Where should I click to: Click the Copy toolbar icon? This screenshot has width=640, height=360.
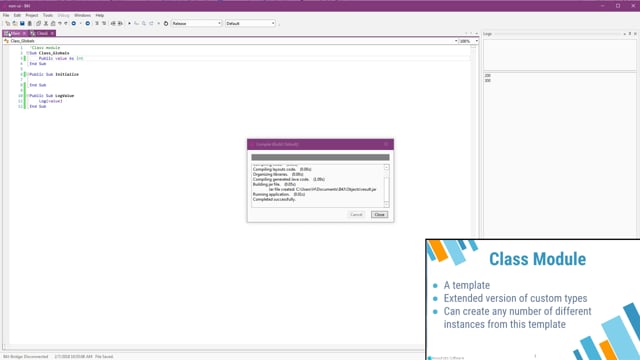tap(38, 24)
